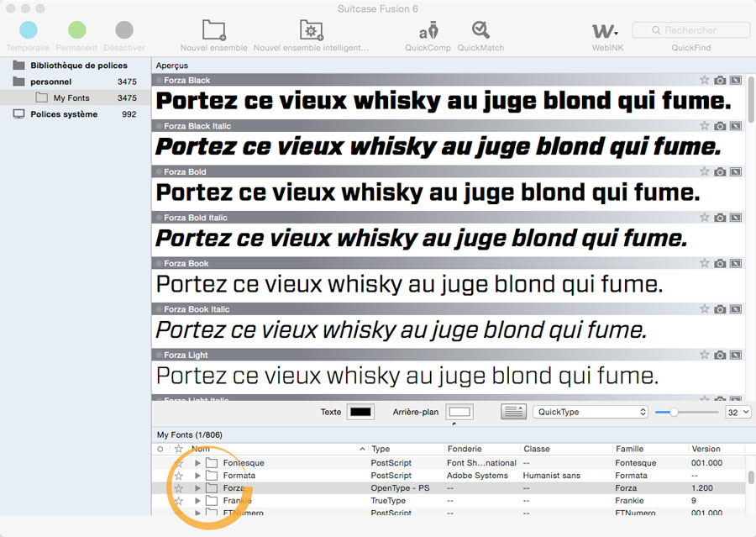
Task: Select the personnel library
Action: pyautogui.click(x=75, y=82)
